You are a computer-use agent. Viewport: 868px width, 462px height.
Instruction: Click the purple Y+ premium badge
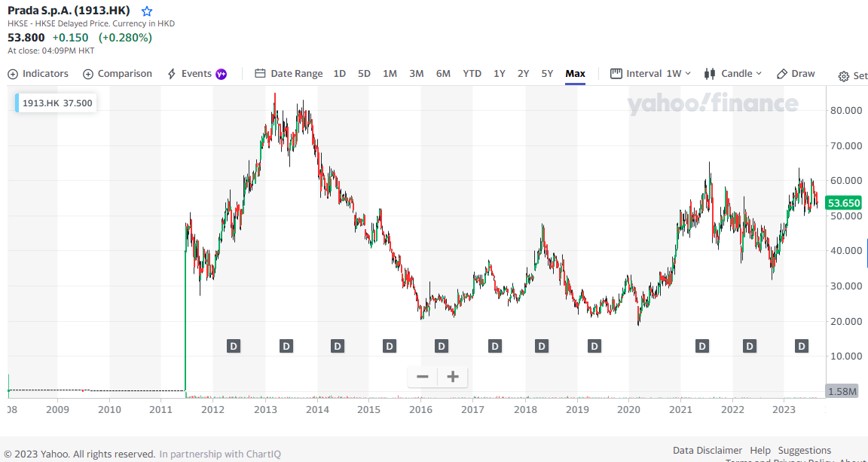[221, 74]
